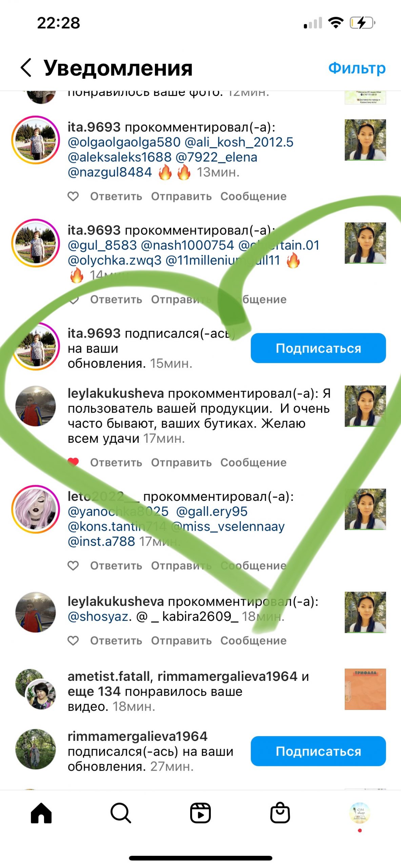Tap Сообщение under leylakukusheva's 17мин comment
401x868 pixels.
(254, 462)
